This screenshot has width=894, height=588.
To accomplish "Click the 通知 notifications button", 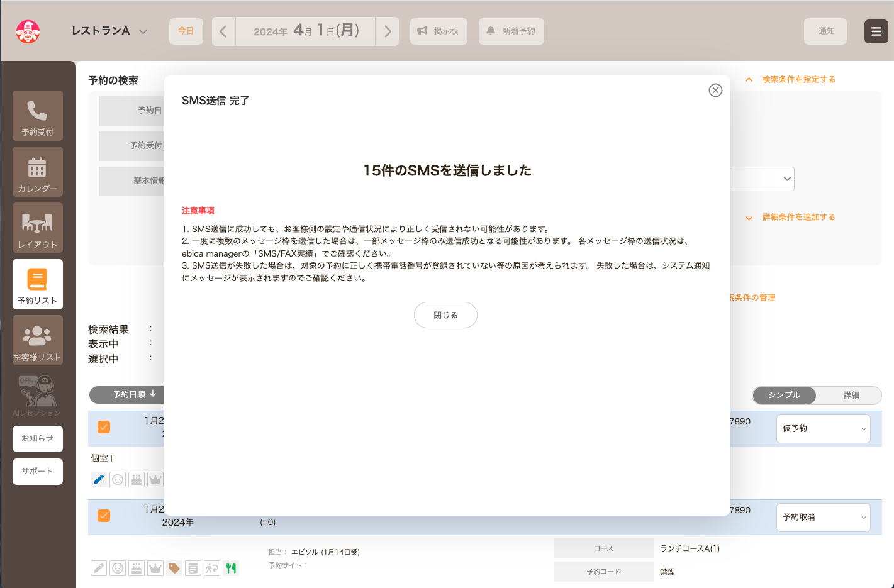I will 825,31.
